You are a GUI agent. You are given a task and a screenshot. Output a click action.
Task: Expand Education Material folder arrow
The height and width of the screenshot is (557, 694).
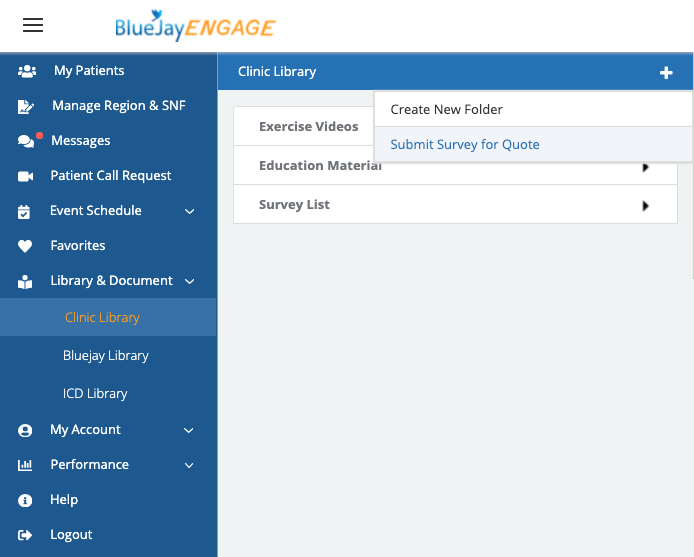coord(645,167)
